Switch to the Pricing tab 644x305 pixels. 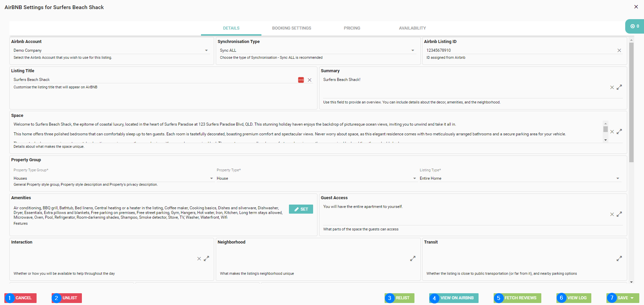pyautogui.click(x=352, y=28)
